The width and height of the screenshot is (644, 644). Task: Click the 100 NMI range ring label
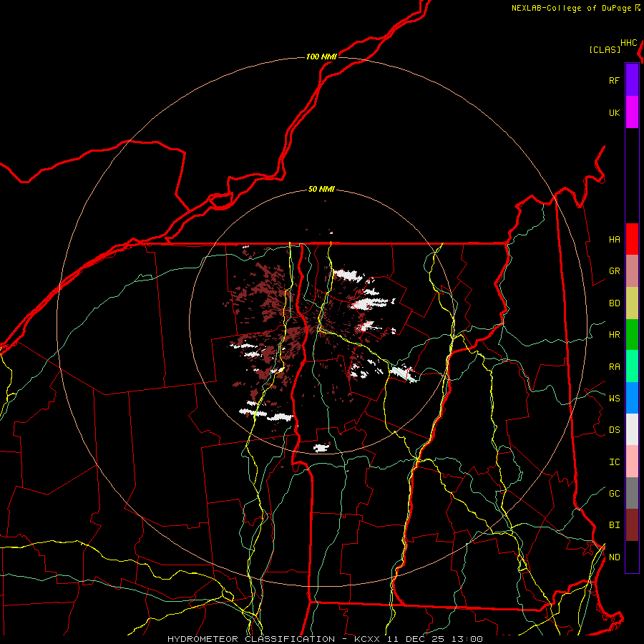pos(321,57)
